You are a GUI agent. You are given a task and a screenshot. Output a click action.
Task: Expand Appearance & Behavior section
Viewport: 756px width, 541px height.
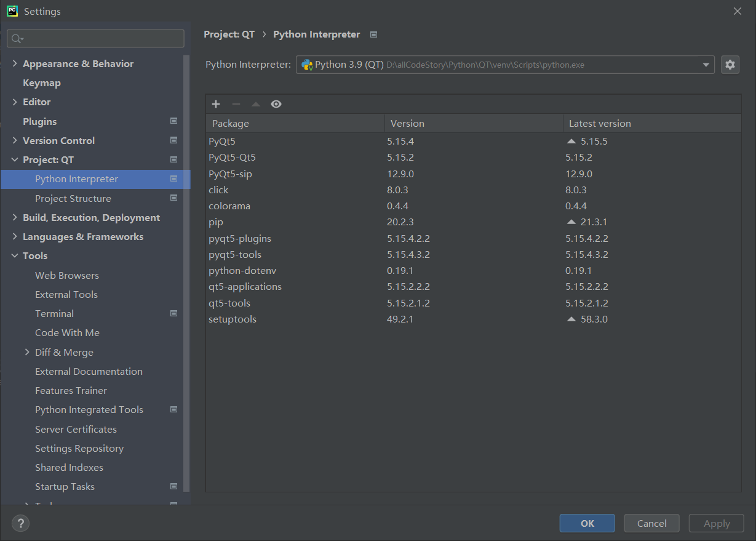click(15, 63)
